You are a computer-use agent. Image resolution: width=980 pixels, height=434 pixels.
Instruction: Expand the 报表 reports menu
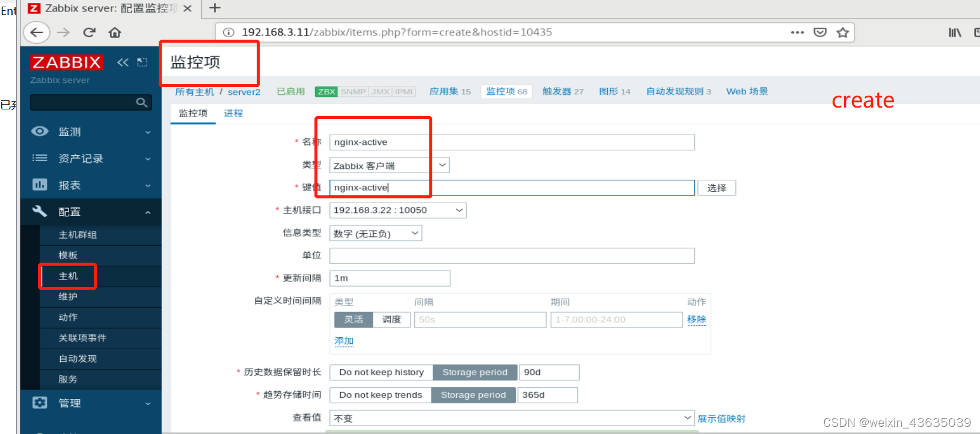pyautogui.click(x=91, y=185)
